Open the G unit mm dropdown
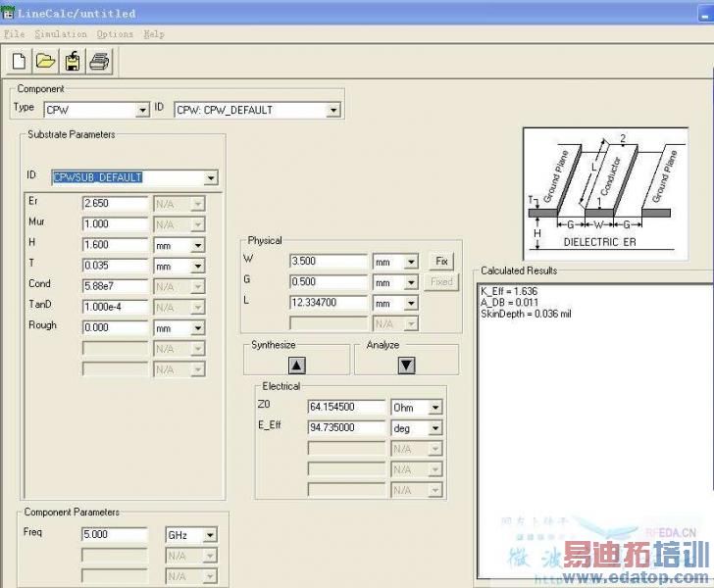This screenshot has height=588, width=714. (411, 282)
